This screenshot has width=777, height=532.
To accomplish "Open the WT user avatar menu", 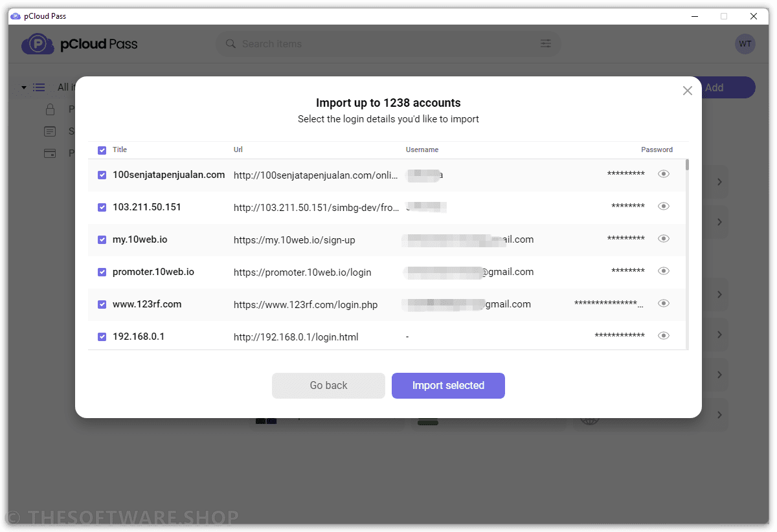I will tap(745, 44).
